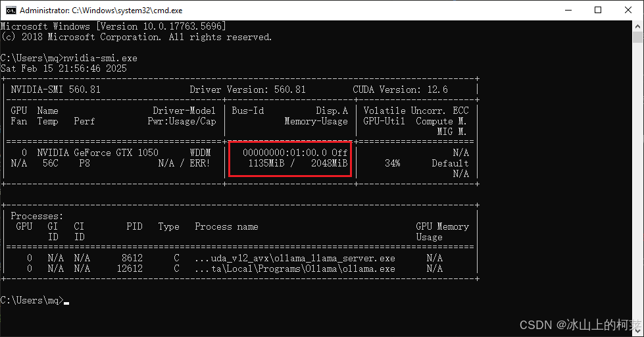Click the vertical scrollbar thumb

637,37
